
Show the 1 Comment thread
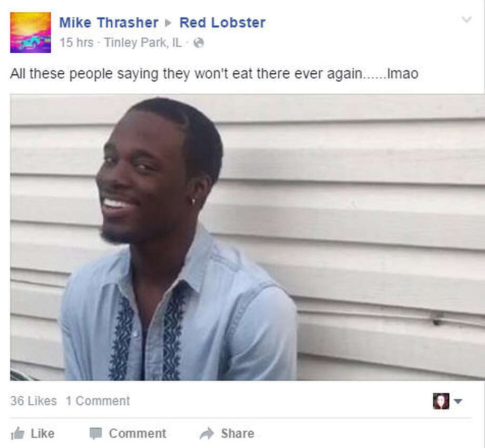click(98, 401)
